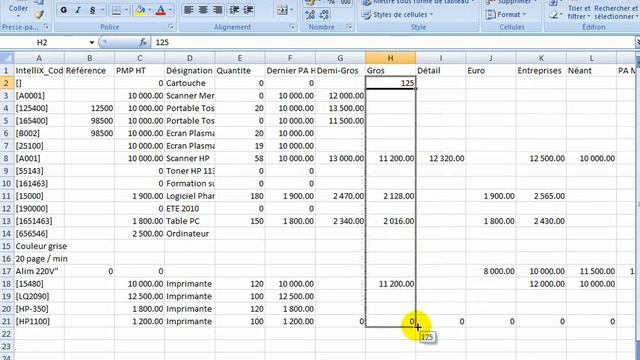640x360 pixels.
Task: Open fill color dropdown arrow
Action: coord(150,10)
